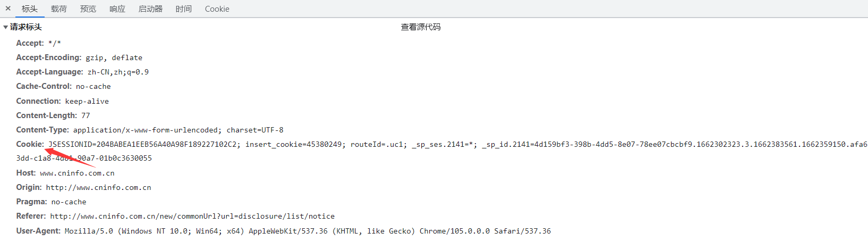Click the Host value www.cninfo.com.cn
868x241 pixels.
[77, 173]
